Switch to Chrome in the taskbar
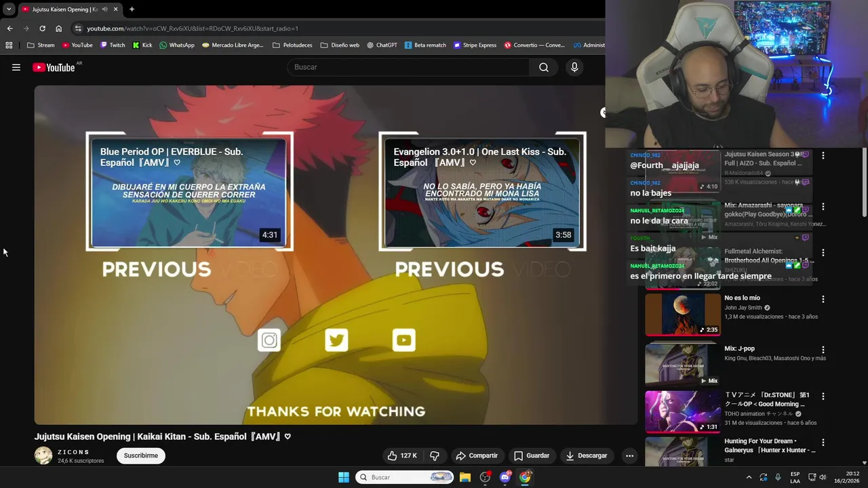Screen dimensions: 868x488 525,477
